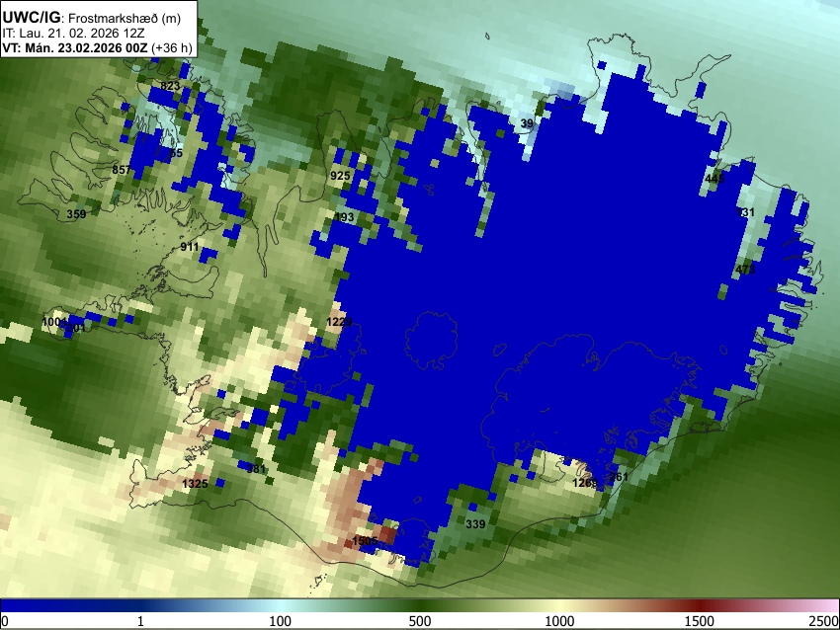
Task: Click the dark green section of the colour scale
Action: (x=420, y=605)
